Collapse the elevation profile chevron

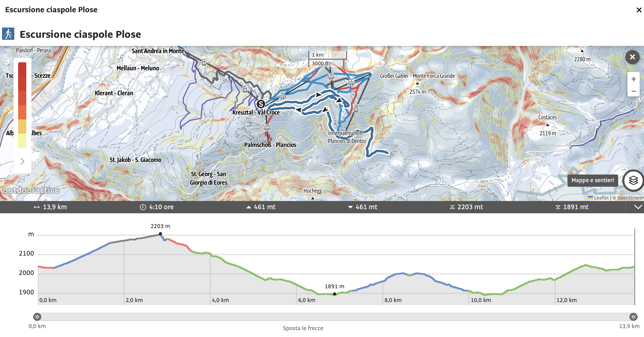click(638, 207)
